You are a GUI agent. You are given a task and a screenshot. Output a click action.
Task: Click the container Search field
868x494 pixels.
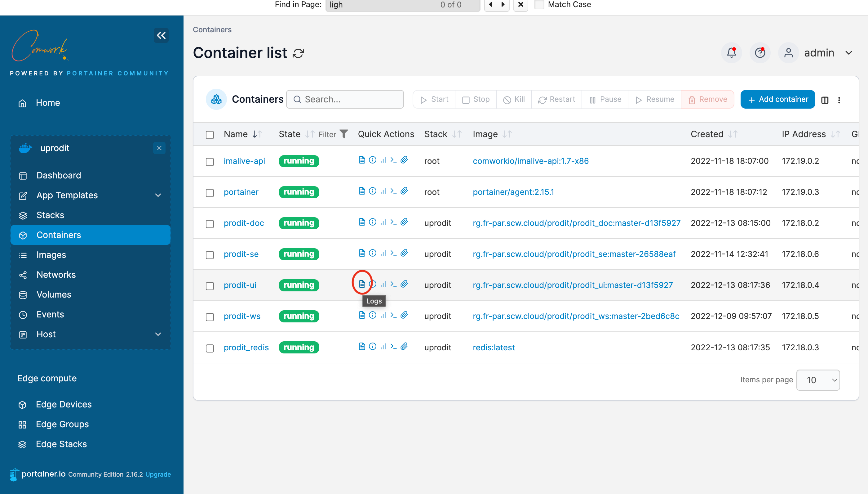(345, 99)
